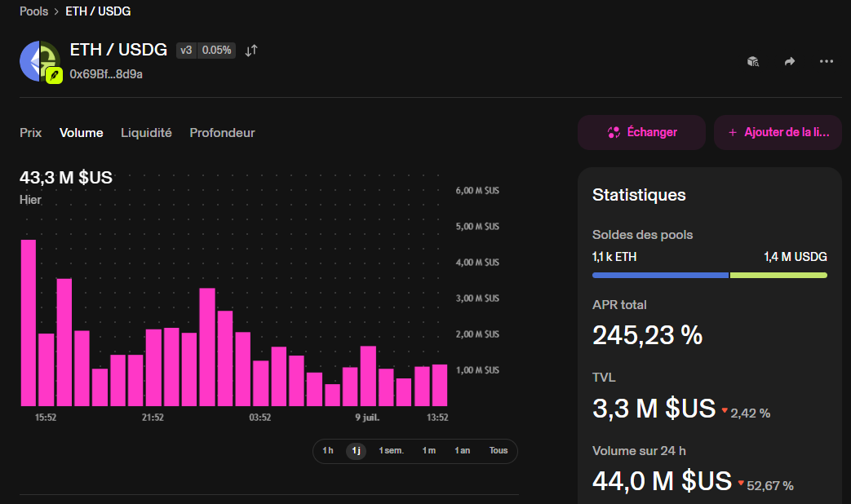Click the 1,1 k ETH balance text
Screen dimensions: 851x504
coord(614,257)
